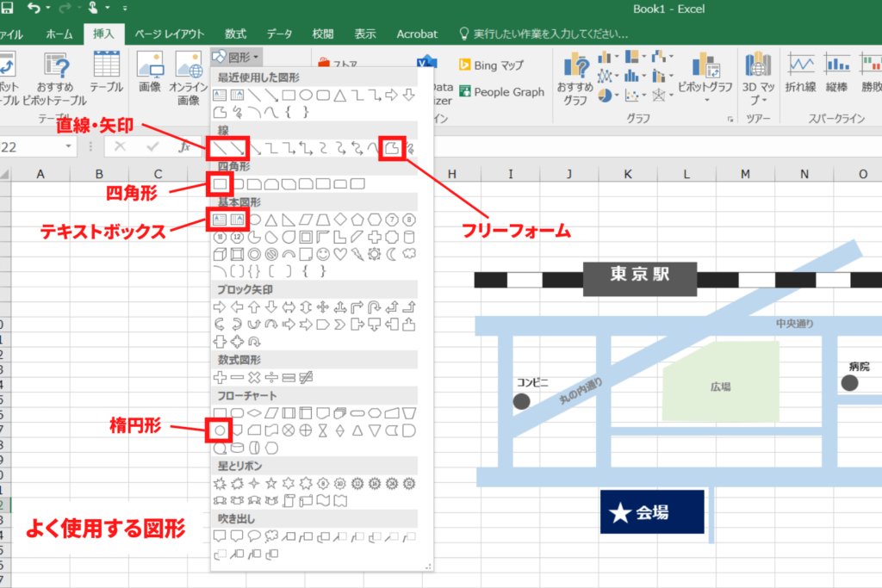Open the データ tab
Screen dimensions: 882x588
[279, 34]
